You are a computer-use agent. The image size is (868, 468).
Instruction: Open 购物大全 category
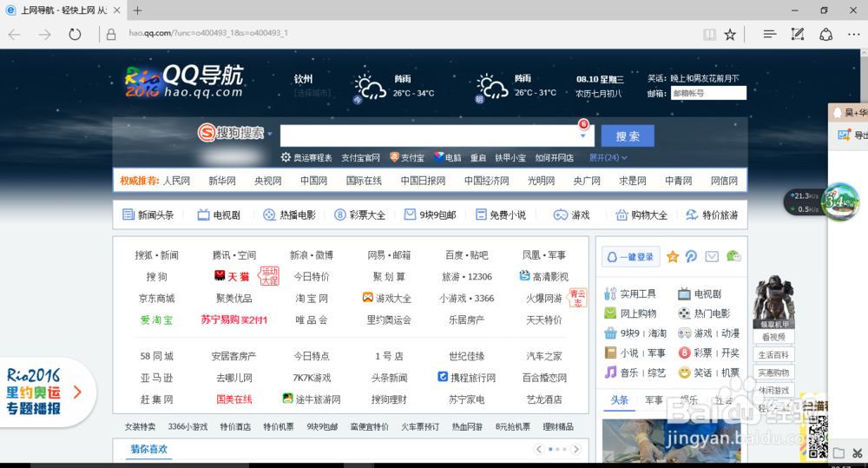pos(641,214)
